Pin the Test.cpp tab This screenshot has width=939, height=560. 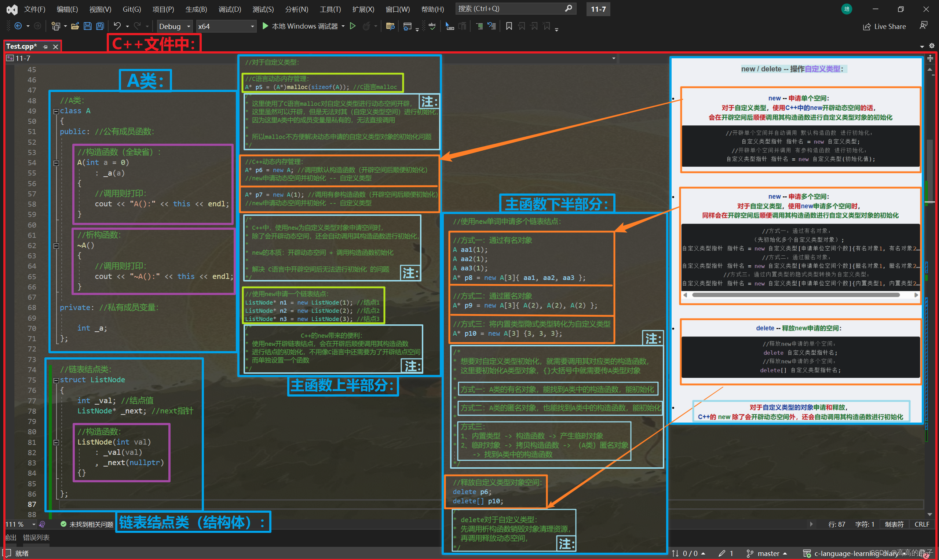coord(46,47)
